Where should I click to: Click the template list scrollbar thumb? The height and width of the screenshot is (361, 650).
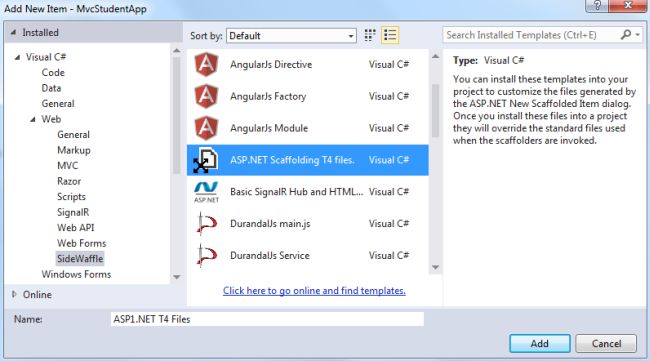(435, 110)
